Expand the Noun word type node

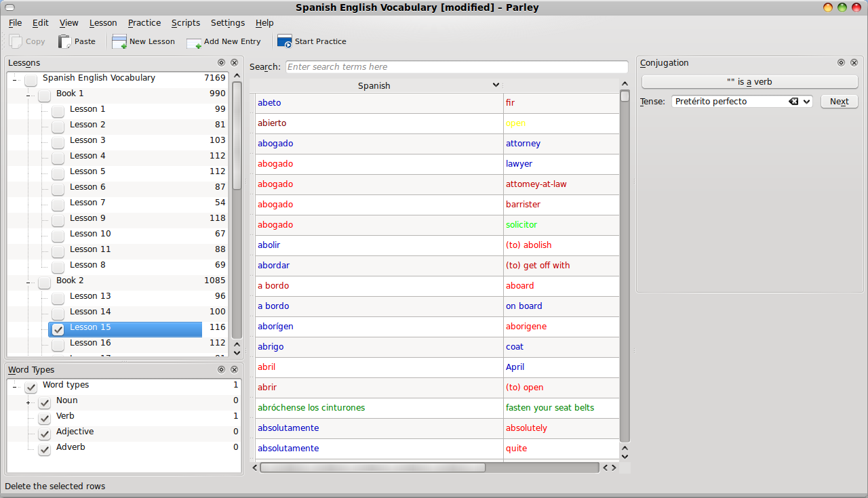pos(28,402)
